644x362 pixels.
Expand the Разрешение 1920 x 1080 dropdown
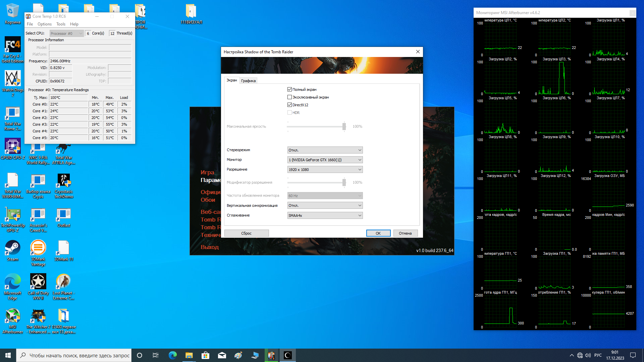click(x=325, y=170)
